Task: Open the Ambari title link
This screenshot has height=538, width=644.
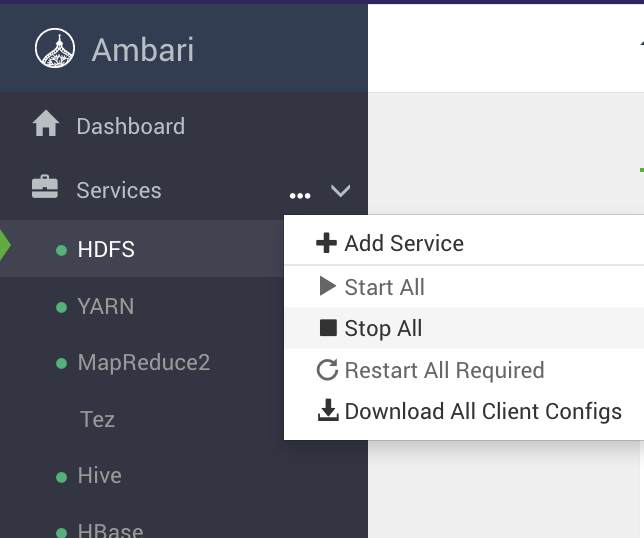Action: pyautogui.click(x=143, y=50)
